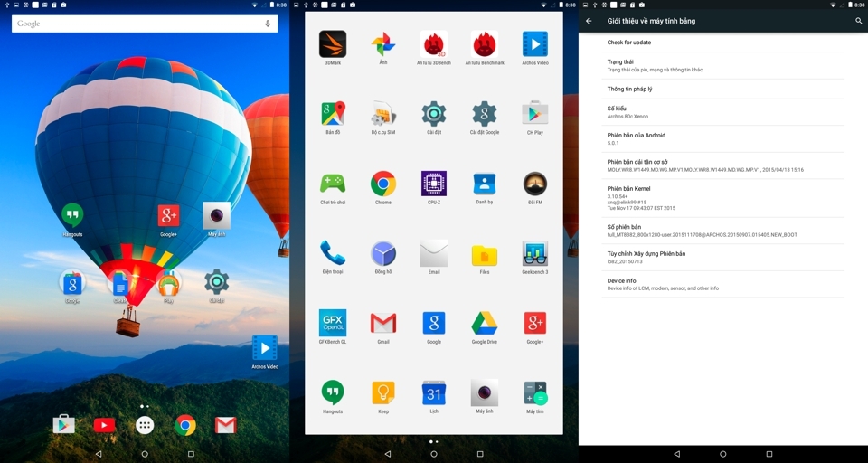Image resolution: width=868 pixels, height=463 pixels.
Task: Select Số kiểu Archos 80c Xenon entry
Action: [723, 112]
